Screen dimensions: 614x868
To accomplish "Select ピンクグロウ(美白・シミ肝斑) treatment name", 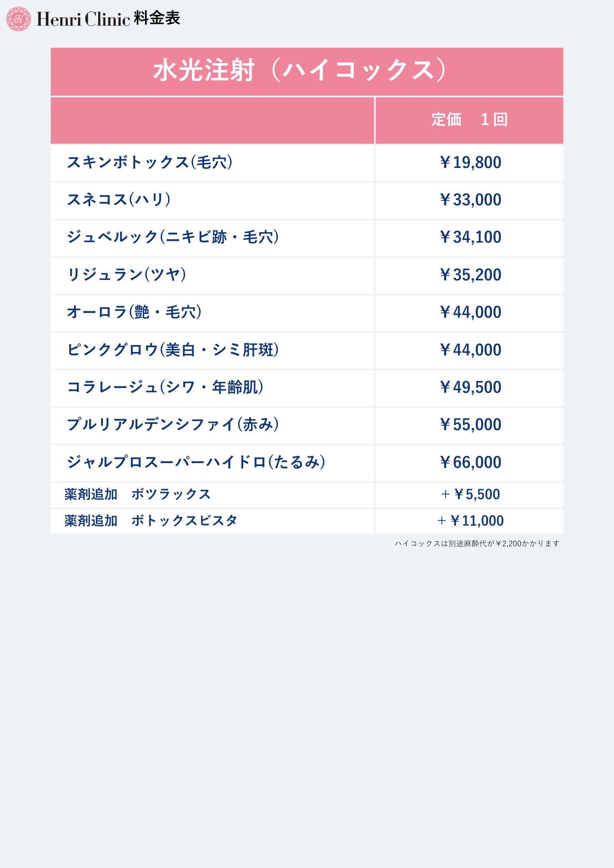I will tap(173, 350).
